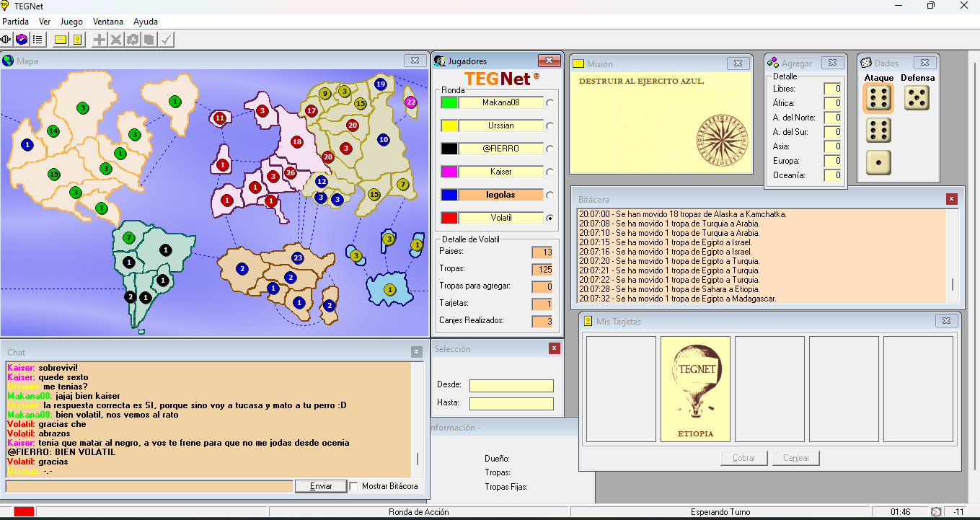Click the grey plus toolbar icon

[100, 40]
